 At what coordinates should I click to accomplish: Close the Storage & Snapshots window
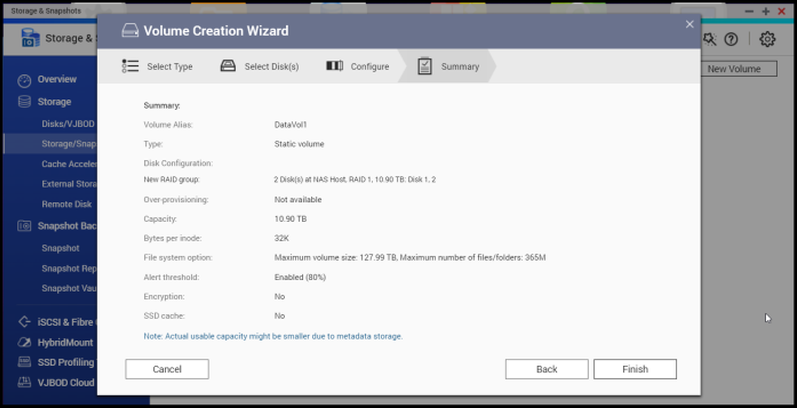[782, 11]
